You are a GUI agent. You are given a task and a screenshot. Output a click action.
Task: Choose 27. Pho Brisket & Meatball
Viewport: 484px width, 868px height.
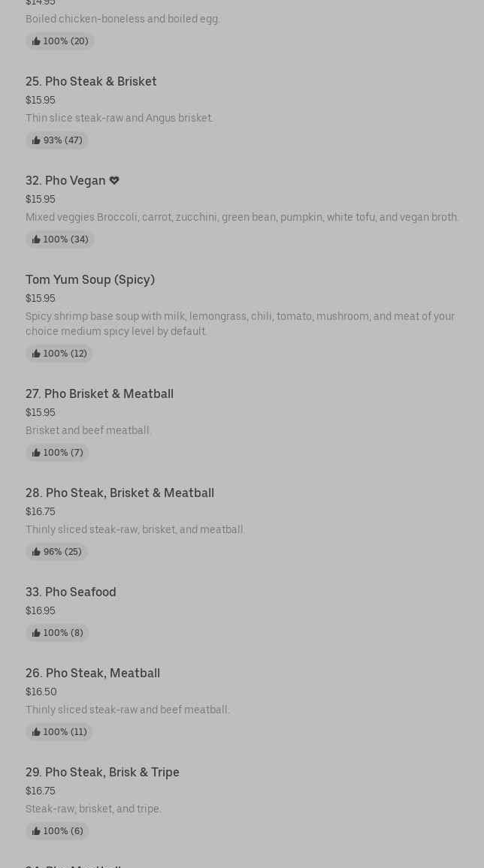tap(99, 393)
